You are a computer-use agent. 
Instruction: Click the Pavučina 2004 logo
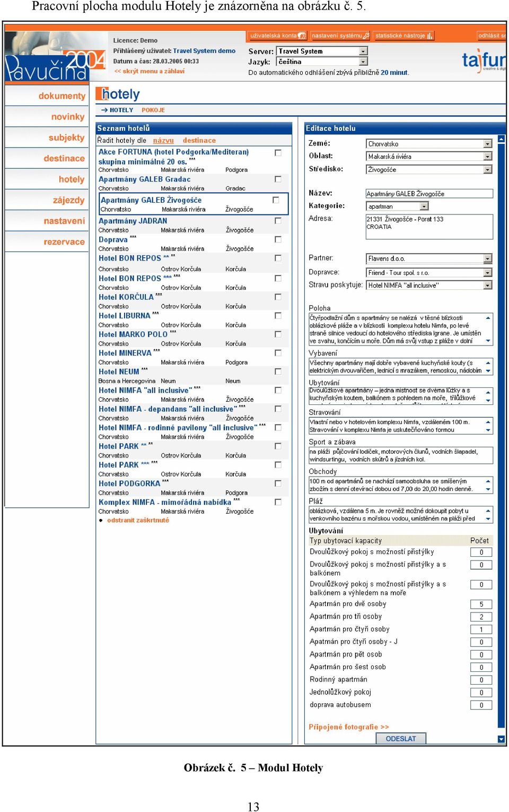(55, 66)
